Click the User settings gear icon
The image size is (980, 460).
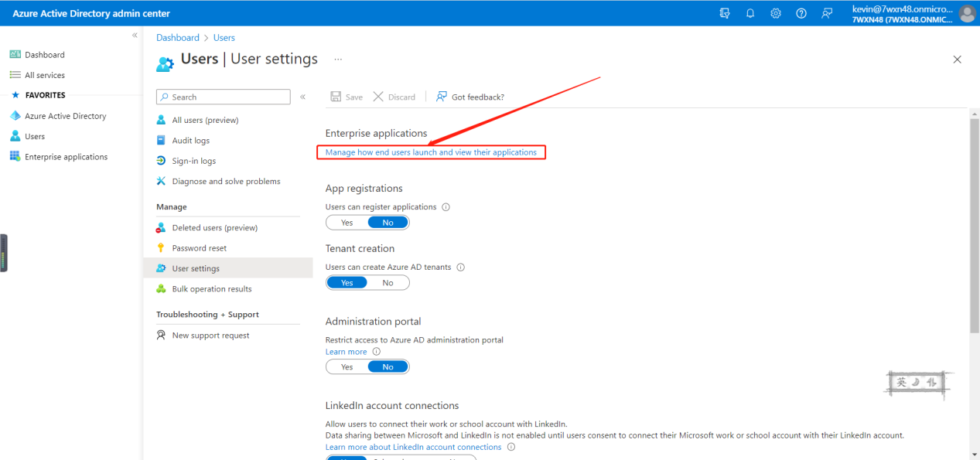(x=161, y=268)
